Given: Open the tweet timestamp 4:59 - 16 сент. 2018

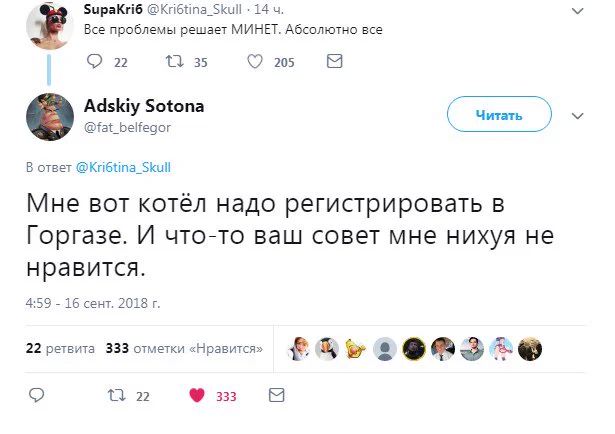Looking at the screenshot, I should point(93,303).
